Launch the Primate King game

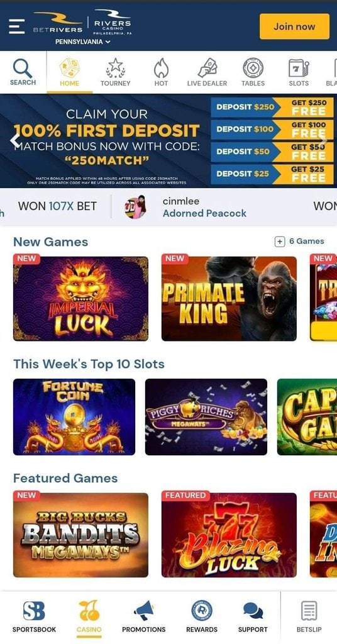click(229, 299)
